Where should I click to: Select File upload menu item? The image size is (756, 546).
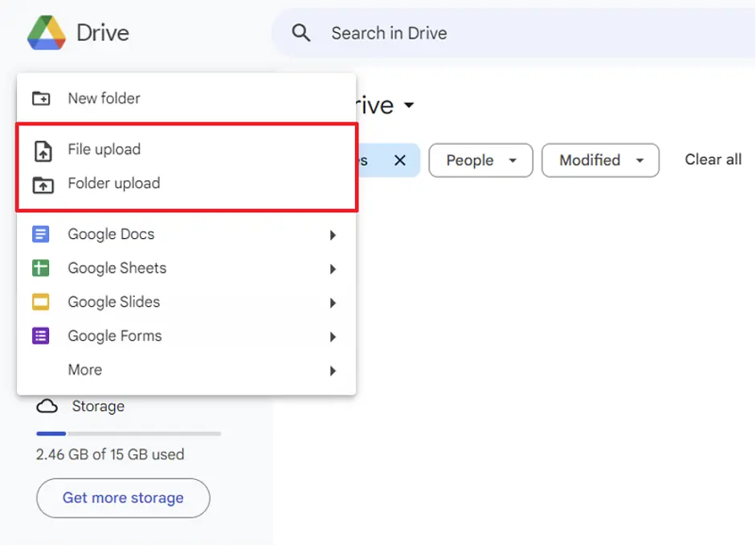[x=186, y=150]
